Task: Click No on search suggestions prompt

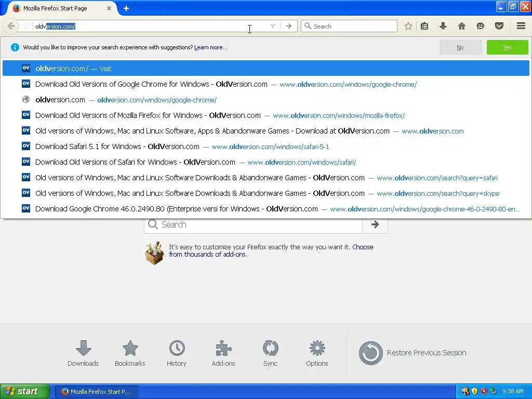Action: 460,47
